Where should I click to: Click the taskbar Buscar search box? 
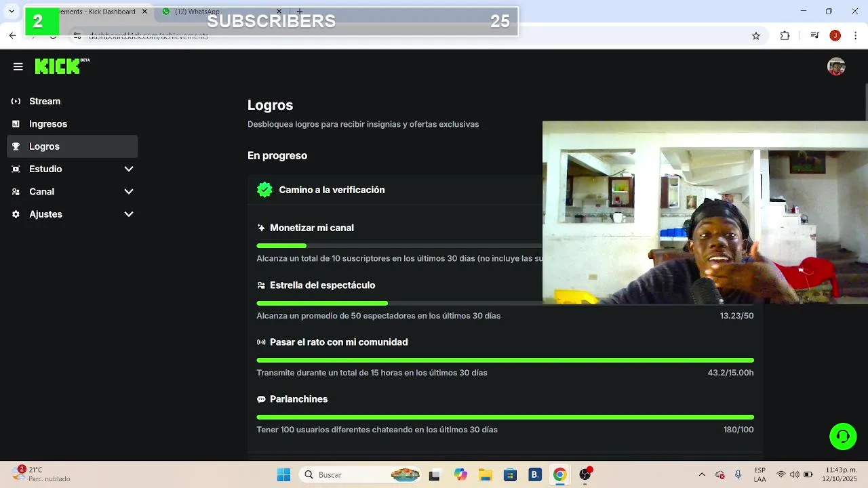tap(361, 474)
